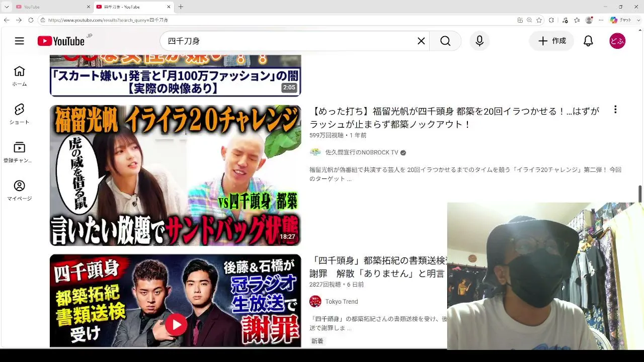The height and width of the screenshot is (362, 644).
Task: Go to ホーム in the sidebar
Action: point(20,76)
